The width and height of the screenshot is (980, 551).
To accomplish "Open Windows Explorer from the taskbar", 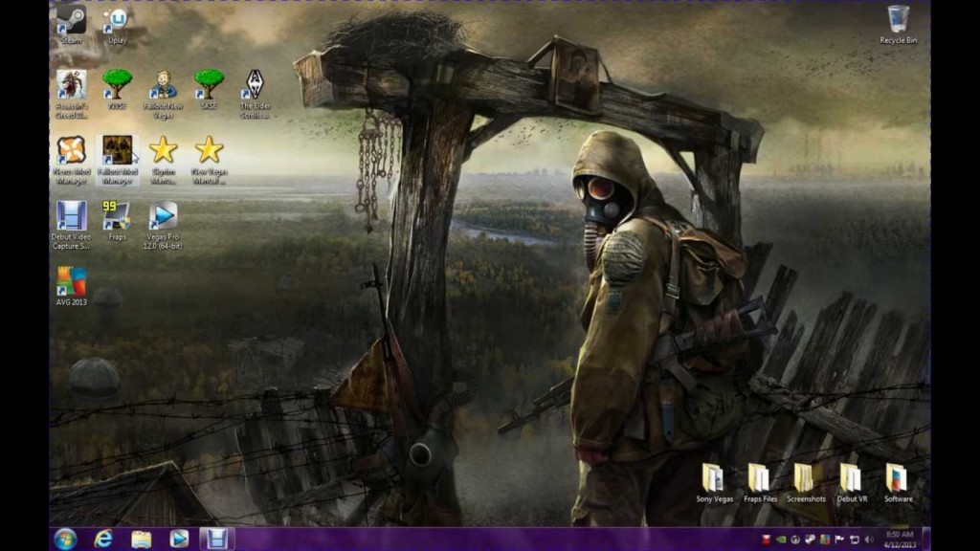I will (142, 539).
